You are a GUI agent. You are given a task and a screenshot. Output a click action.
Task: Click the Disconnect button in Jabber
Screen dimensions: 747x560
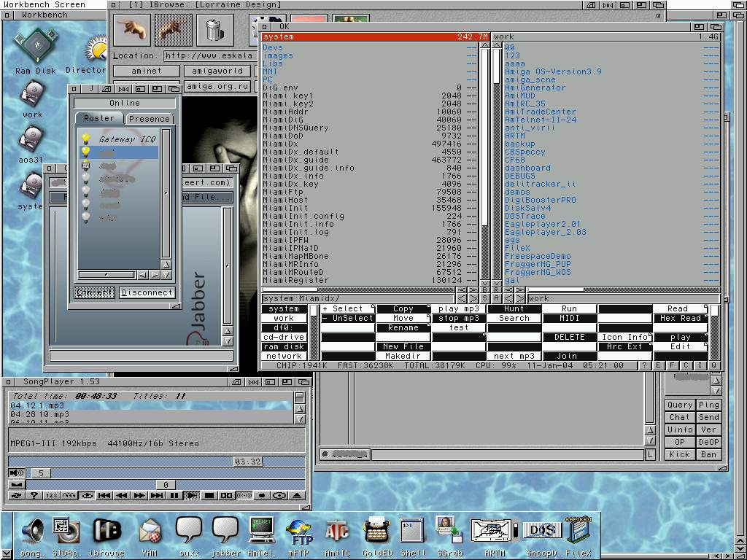[x=147, y=292]
